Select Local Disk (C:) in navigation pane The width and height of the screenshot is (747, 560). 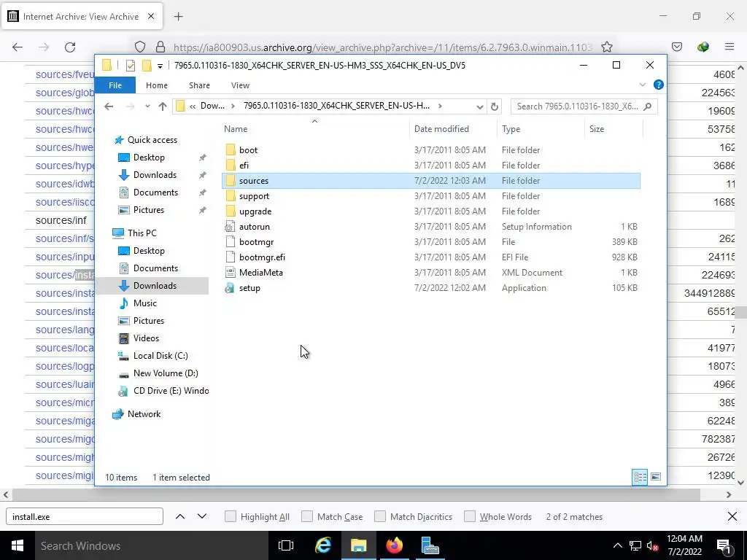160,356
